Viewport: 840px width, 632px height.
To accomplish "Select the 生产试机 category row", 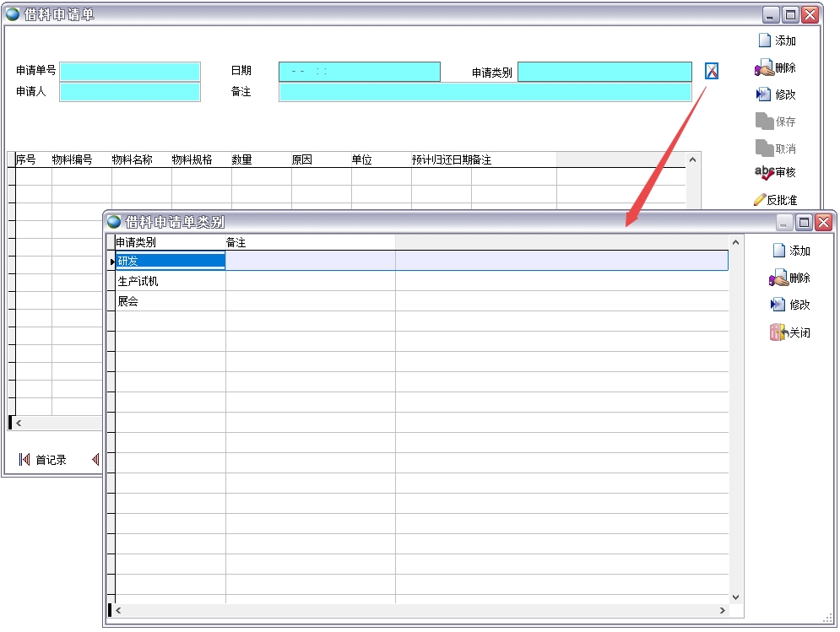I will coord(170,281).
